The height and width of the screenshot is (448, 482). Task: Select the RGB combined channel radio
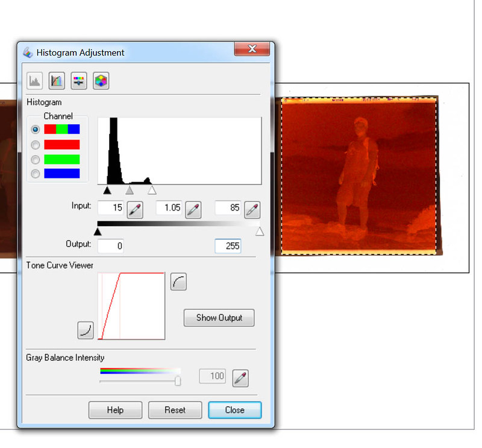pyautogui.click(x=36, y=130)
